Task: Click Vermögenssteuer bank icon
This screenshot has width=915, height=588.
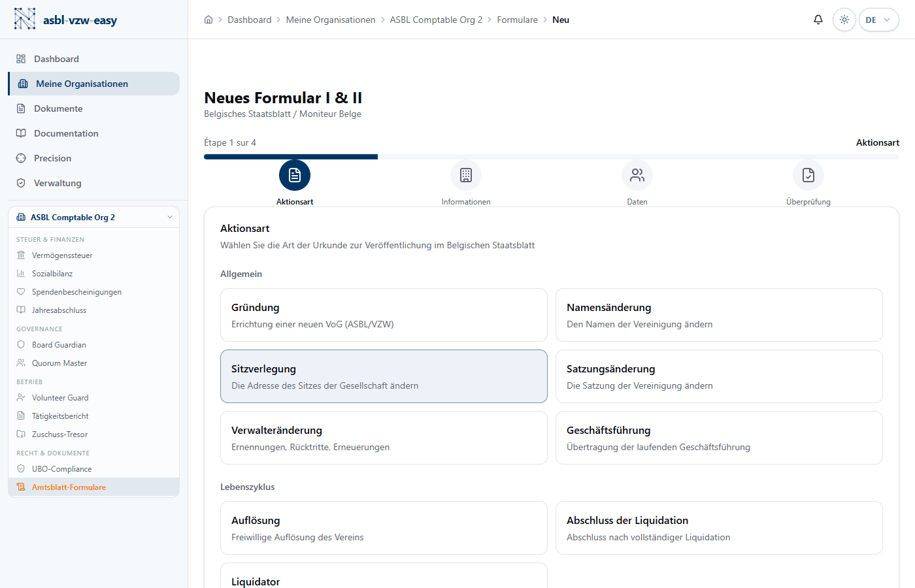Action: (21, 255)
